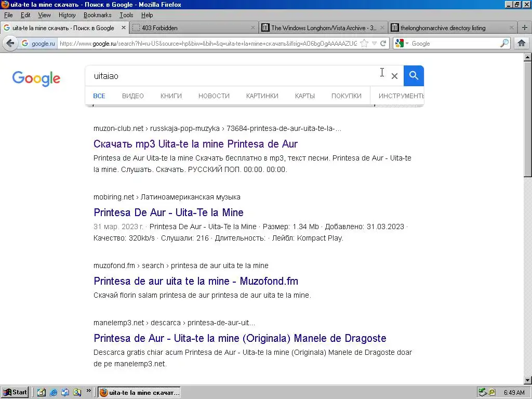Click the bookmark star in the address bar
The width and height of the screenshot is (532, 399).
pos(364,44)
